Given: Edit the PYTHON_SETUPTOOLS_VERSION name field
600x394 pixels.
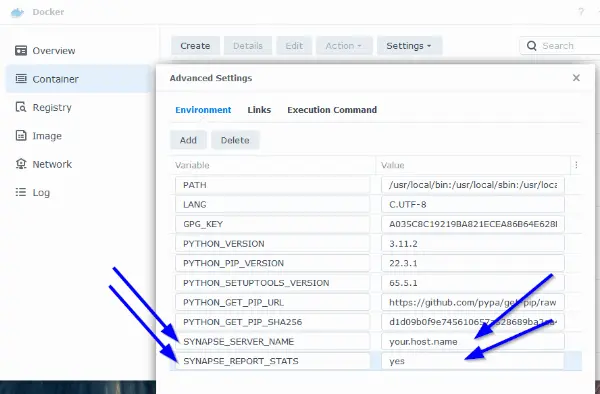Looking at the screenshot, I should 272,283.
